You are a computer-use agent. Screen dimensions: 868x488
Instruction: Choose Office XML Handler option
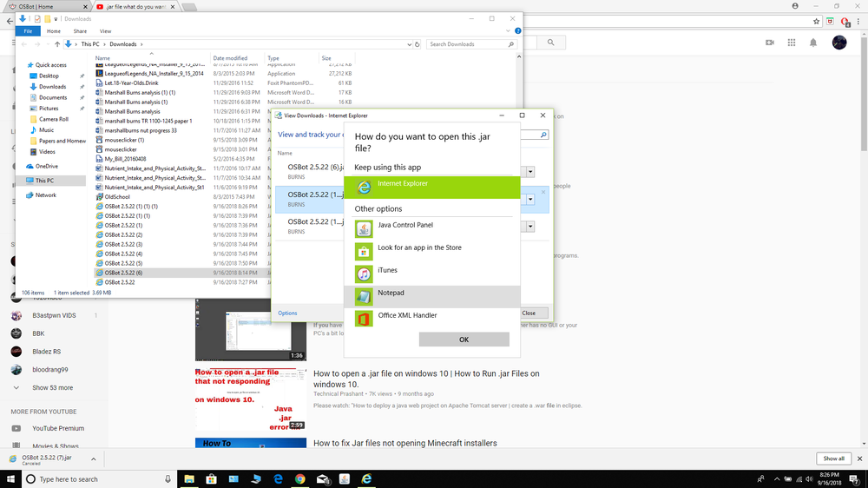coord(431,319)
